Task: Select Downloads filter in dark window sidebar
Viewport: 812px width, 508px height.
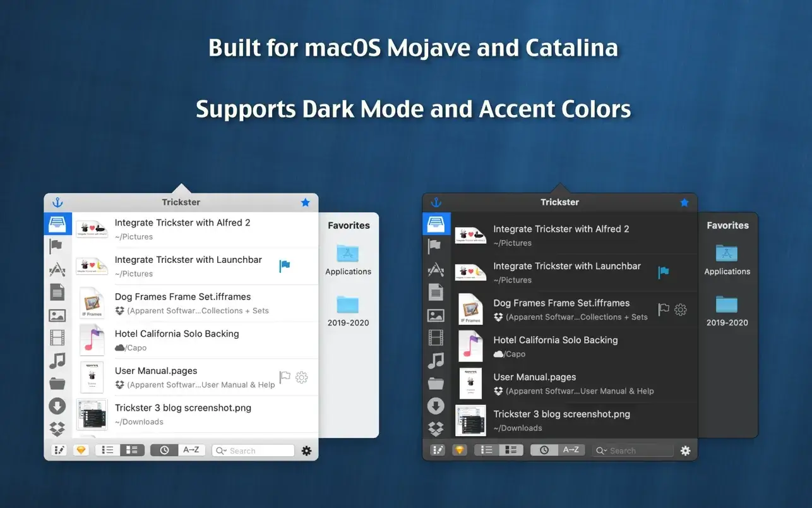Action: click(436, 406)
